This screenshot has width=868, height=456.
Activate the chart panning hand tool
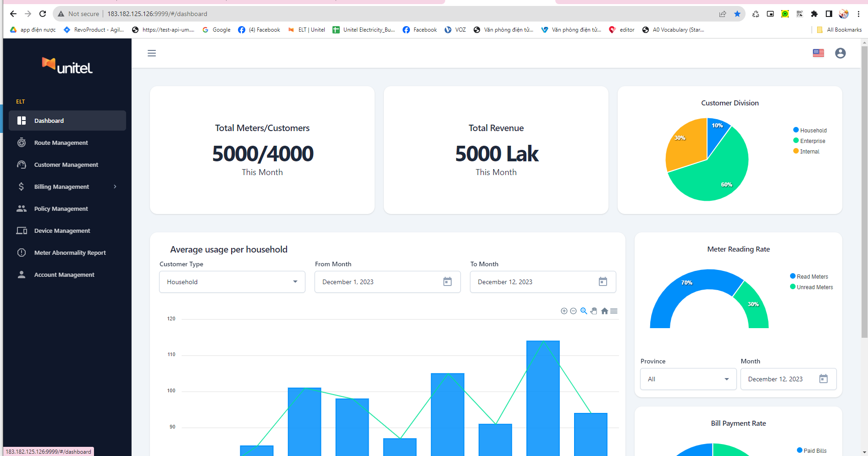594,311
